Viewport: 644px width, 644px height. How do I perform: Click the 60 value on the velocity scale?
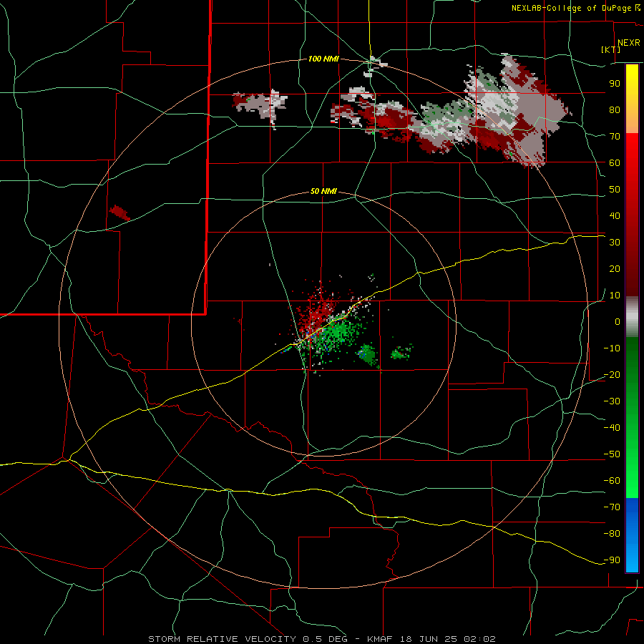(x=615, y=162)
